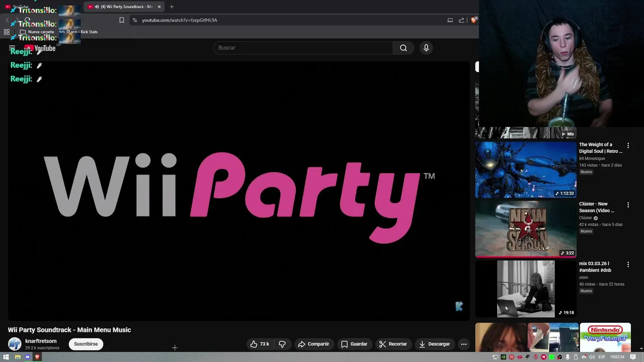Open the Nueva carpeta bookmarks folder

coord(37,32)
